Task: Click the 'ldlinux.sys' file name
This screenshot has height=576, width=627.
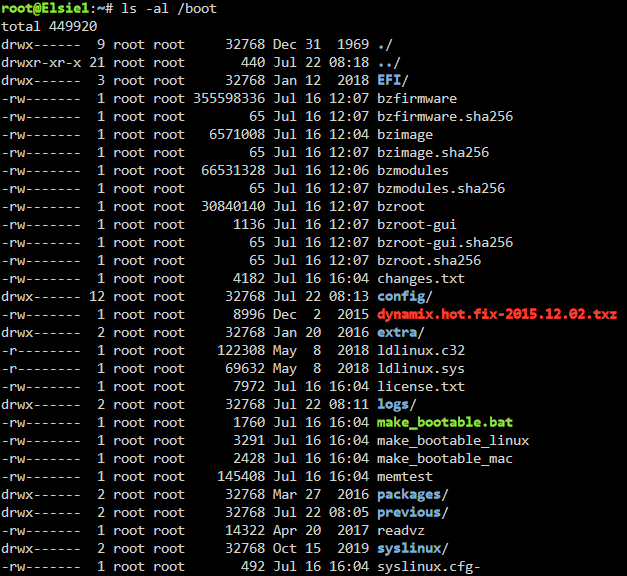Action: [x=421, y=368]
